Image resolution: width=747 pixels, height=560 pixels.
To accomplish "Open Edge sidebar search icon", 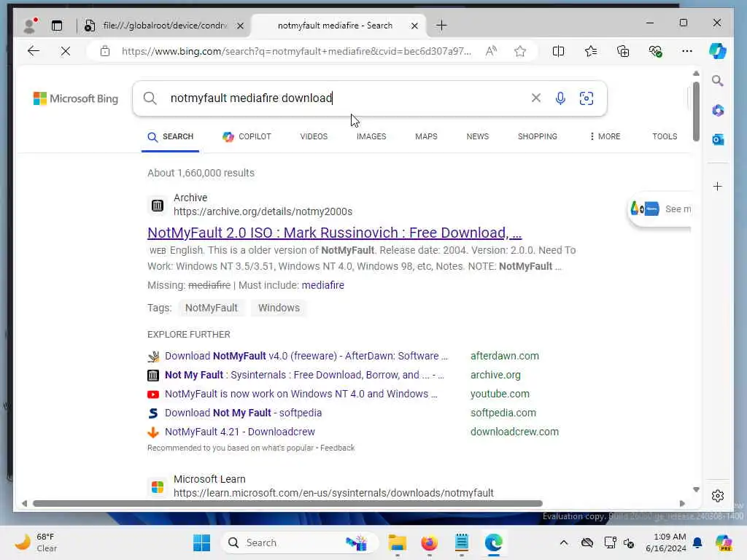I will pyautogui.click(x=718, y=81).
